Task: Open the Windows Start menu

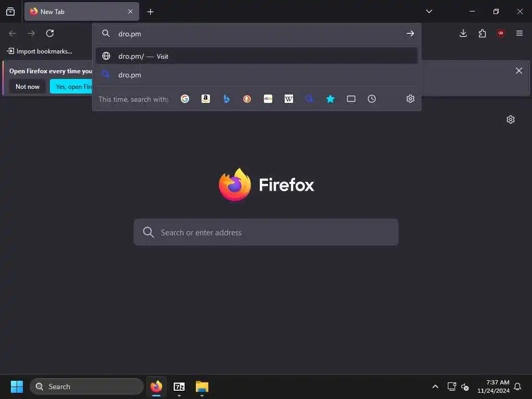Action: coord(17,387)
